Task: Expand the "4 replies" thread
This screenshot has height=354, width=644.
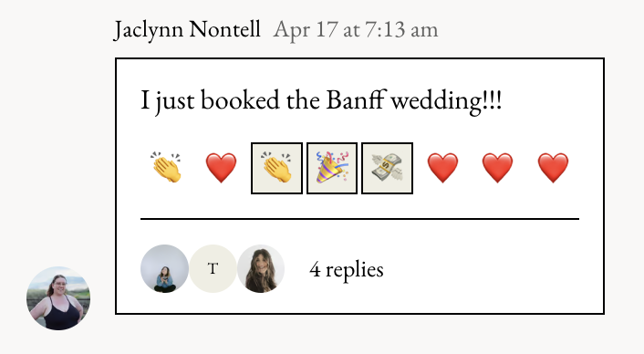Action: tap(347, 269)
